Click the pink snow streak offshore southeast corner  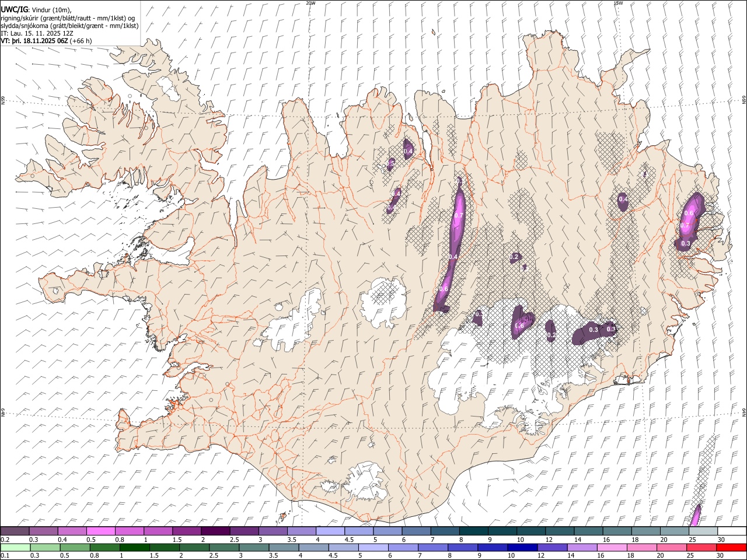(x=695, y=516)
